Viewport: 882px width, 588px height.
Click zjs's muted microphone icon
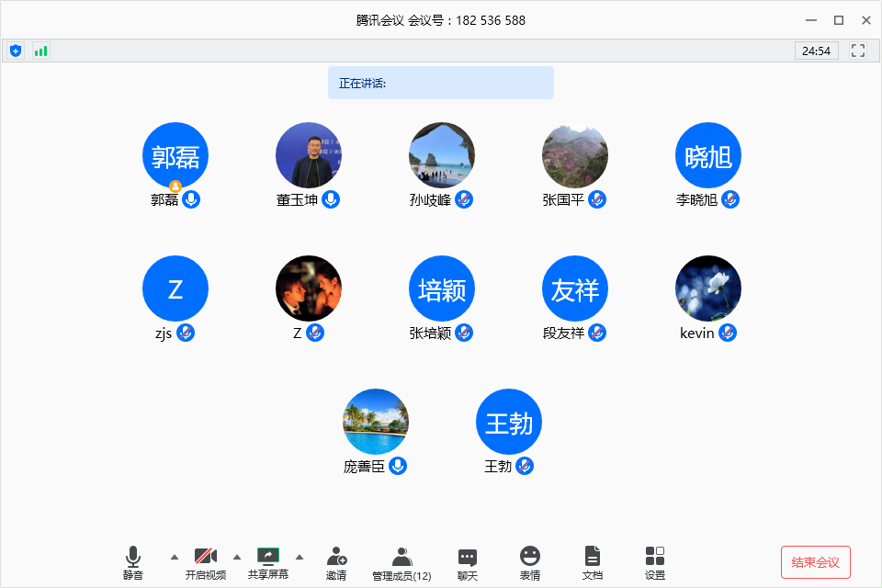186,333
